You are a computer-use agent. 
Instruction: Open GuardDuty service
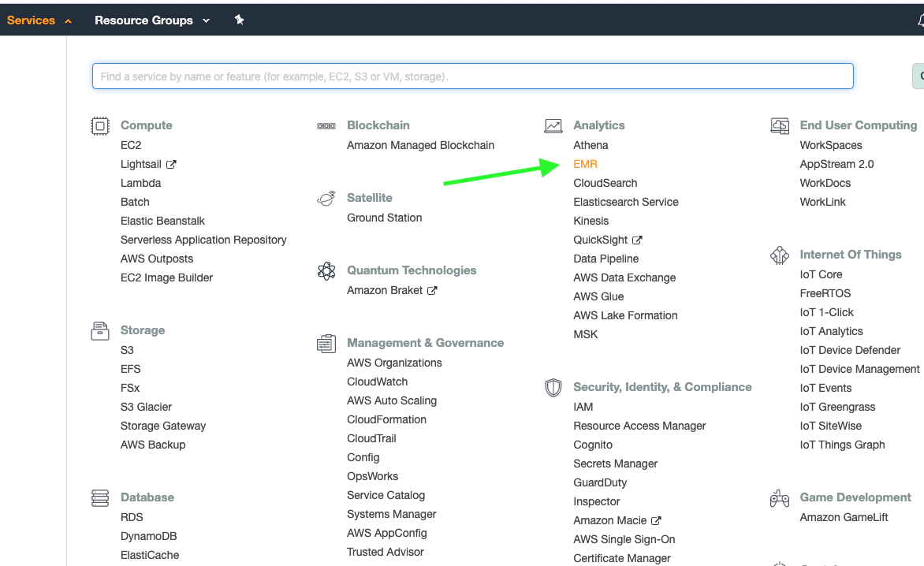click(x=600, y=482)
